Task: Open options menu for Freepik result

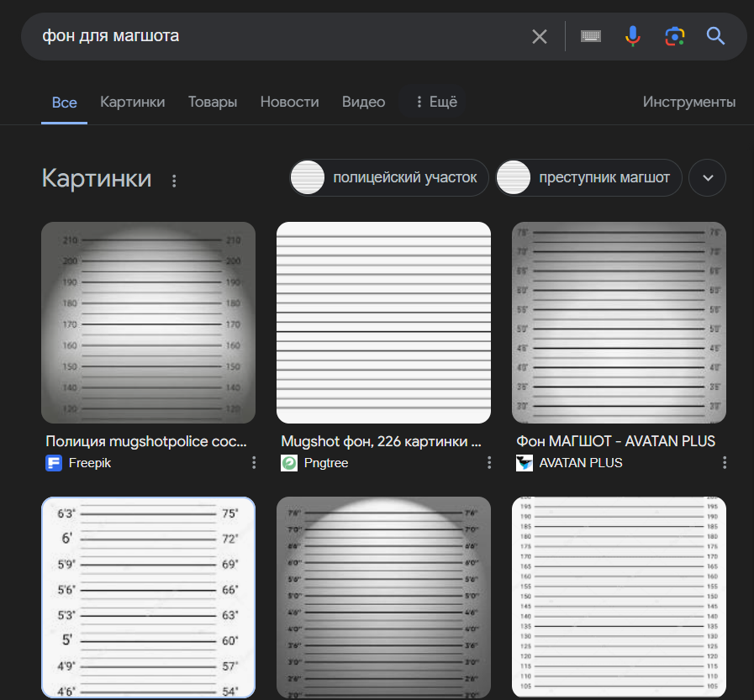Action: pos(254,462)
